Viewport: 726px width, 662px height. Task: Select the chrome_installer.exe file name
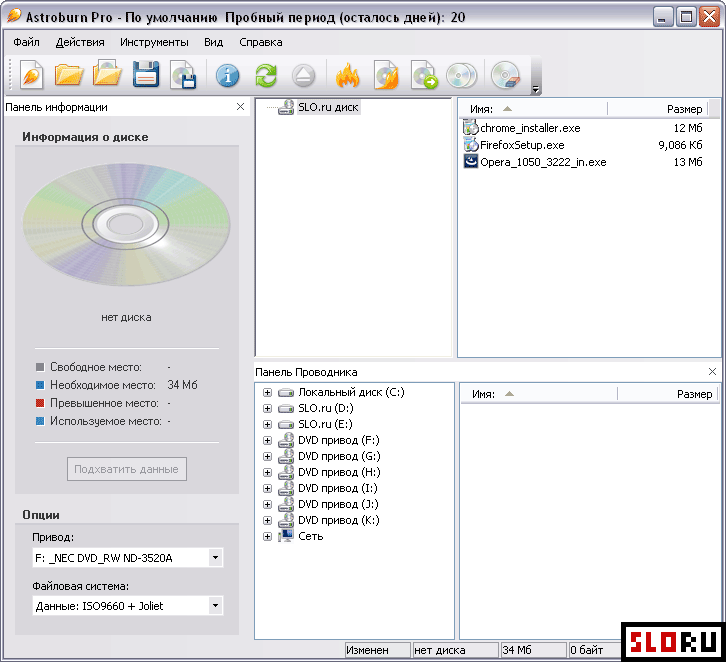pos(530,128)
